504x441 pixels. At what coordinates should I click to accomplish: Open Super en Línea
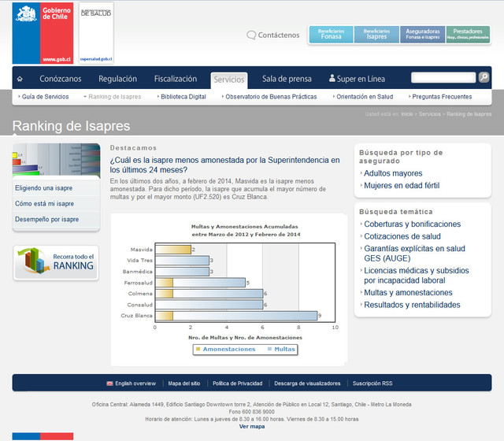point(361,79)
